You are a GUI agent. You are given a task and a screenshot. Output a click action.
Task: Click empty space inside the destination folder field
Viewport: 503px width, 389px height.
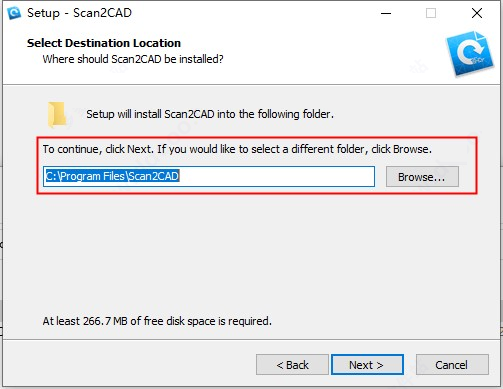click(x=277, y=177)
